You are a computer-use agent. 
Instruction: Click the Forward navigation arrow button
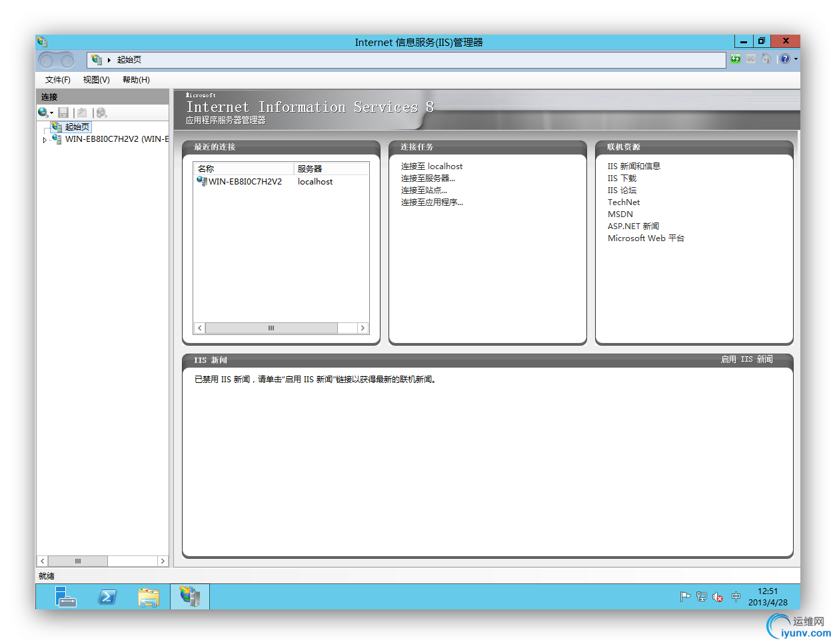tap(67, 61)
